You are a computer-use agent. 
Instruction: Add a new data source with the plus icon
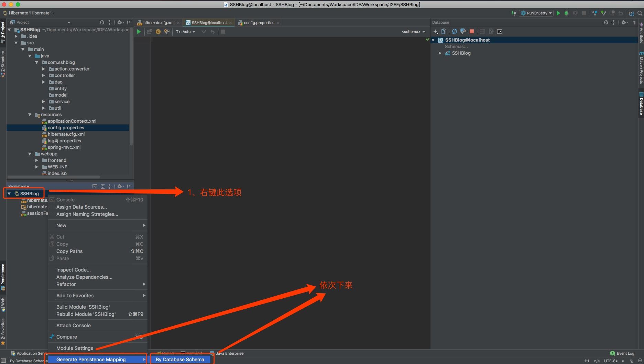pyautogui.click(x=436, y=31)
